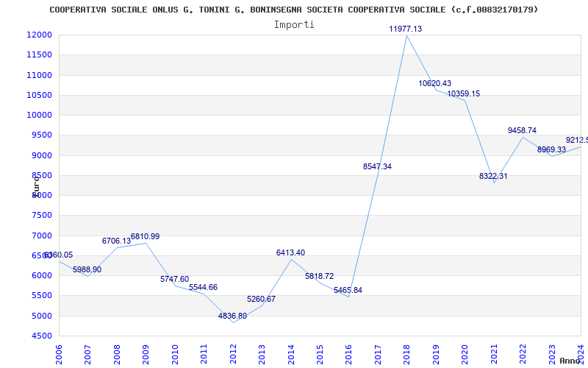Click the data label 5465.84
Image resolution: width=588 pixels, height=368 pixels.
click(x=348, y=290)
